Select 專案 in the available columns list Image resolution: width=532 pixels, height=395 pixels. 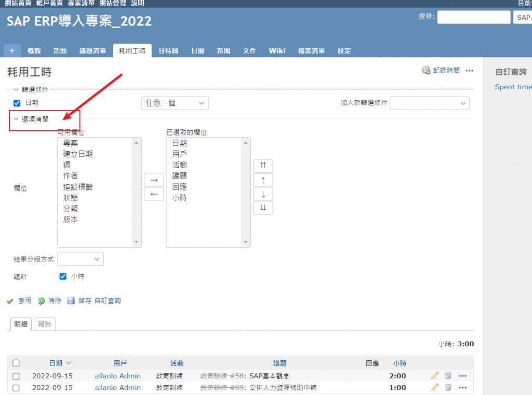pyautogui.click(x=70, y=143)
